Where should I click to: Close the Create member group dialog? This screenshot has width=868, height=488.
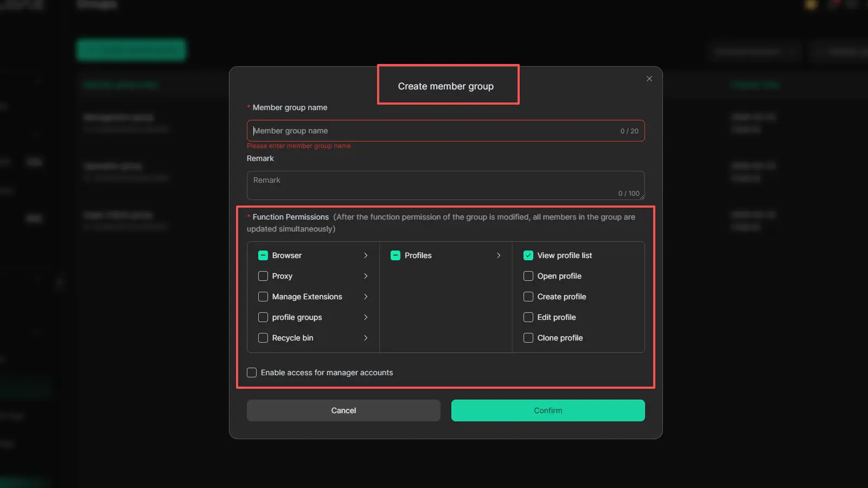click(649, 79)
